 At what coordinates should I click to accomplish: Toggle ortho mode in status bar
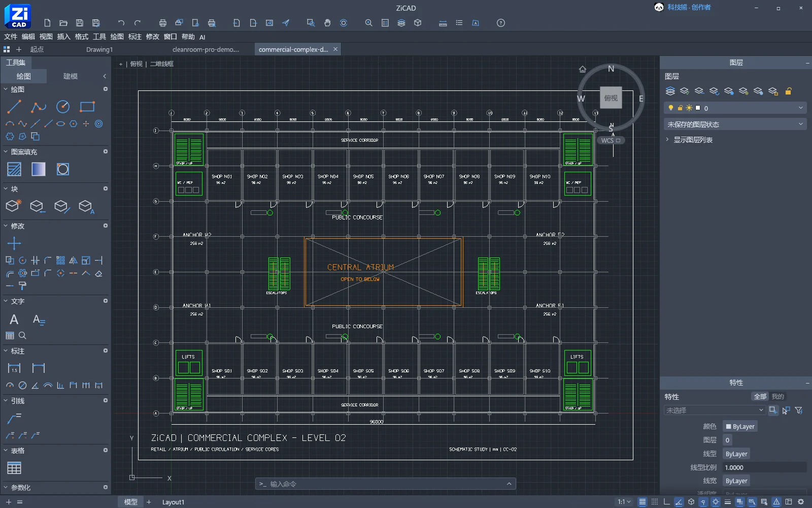point(667,502)
